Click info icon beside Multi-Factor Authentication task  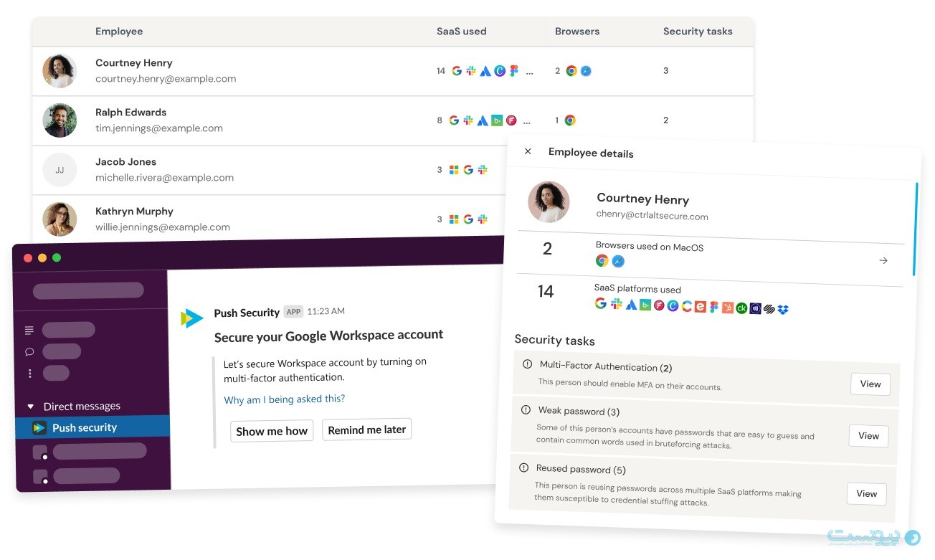(x=528, y=364)
